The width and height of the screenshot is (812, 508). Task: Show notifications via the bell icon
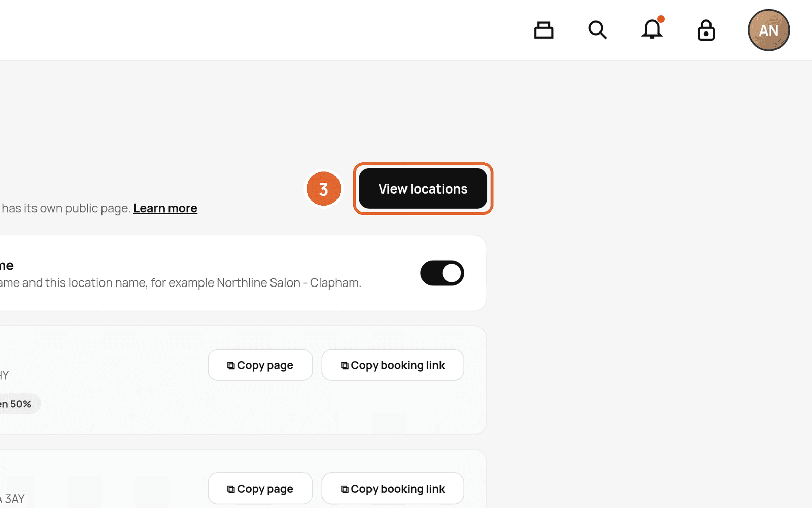(x=652, y=29)
